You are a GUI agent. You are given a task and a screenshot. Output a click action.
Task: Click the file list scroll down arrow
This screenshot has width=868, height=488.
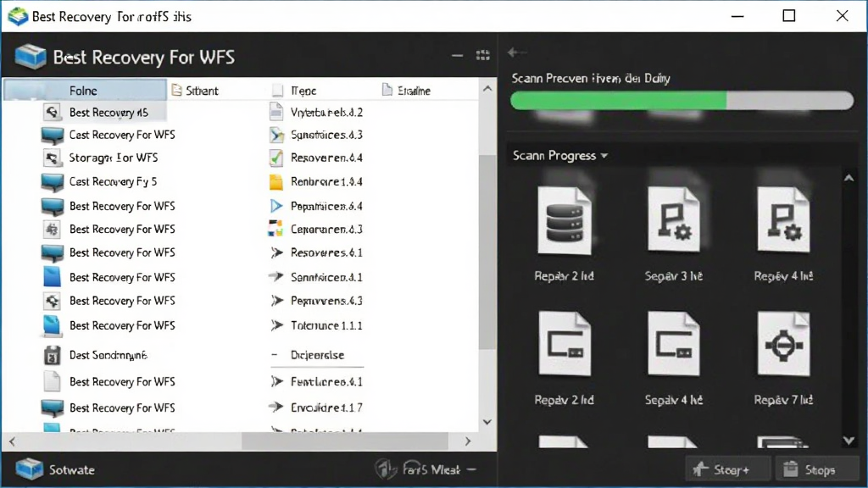[487, 422]
